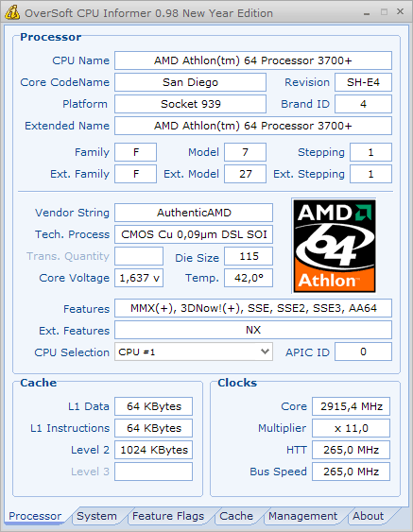The height and width of the screenshot is (532, 413).
Task: Close the CPU Informer window
Action: pos(400,11)
